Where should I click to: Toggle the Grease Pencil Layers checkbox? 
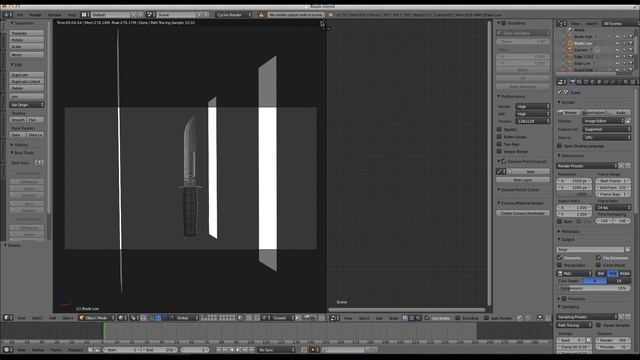(504, 161)
